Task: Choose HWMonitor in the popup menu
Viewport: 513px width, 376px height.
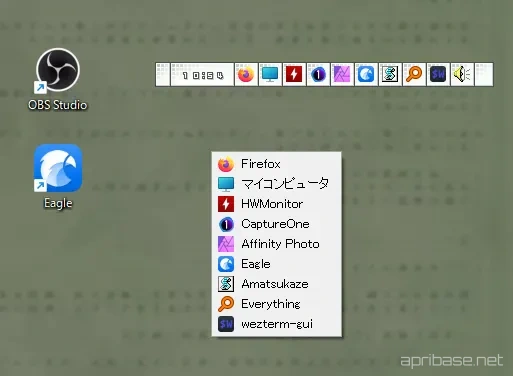Action: click(x=276, y=204)
